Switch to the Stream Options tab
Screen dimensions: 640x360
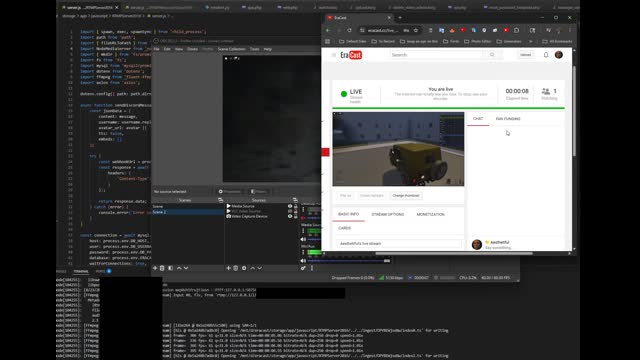(388, 214)
